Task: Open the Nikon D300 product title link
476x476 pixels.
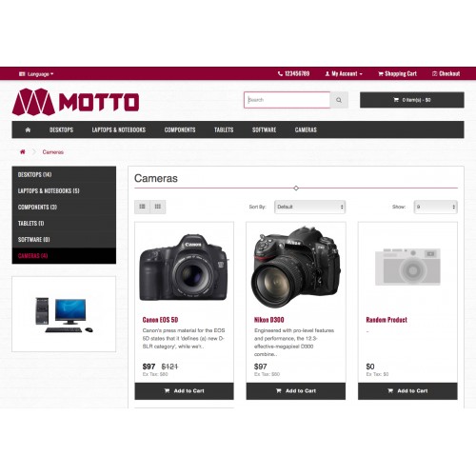Action: [x=269, y=320]
